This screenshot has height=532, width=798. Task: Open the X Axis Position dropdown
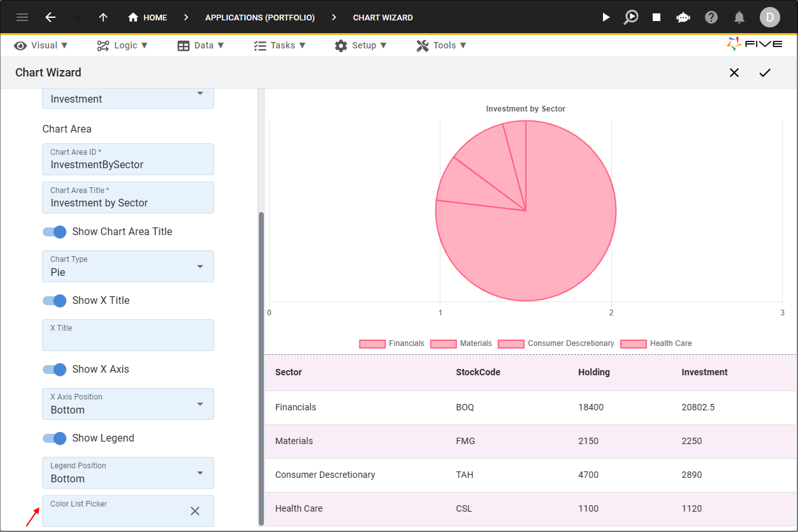coord(128,404)
